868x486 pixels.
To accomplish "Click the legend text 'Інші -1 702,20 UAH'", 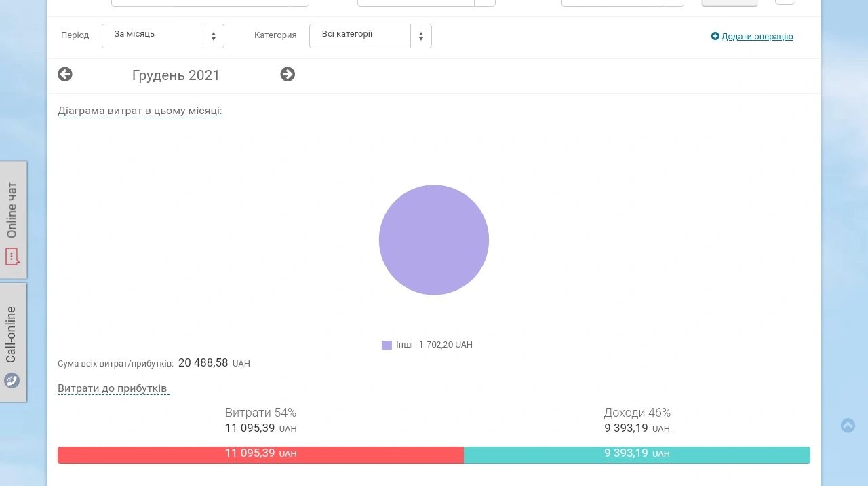I will [434, 345].
